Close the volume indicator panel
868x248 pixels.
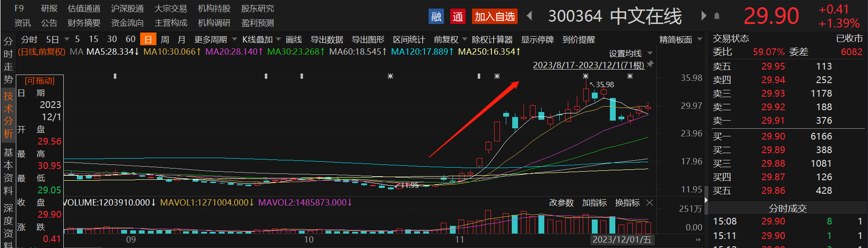tap(650, 203)
